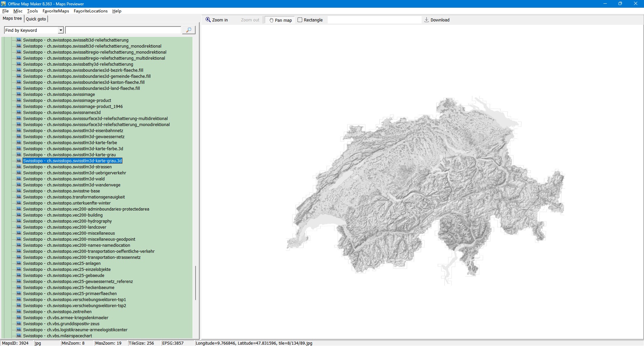
Task: Switch to the Quick goto tab
Action: (36, 19)
